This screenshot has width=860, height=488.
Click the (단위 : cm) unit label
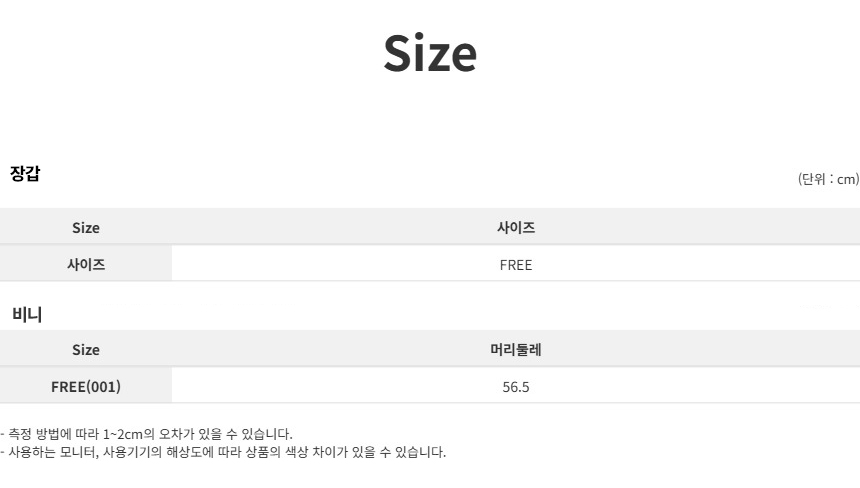click(x=828, y=179)
